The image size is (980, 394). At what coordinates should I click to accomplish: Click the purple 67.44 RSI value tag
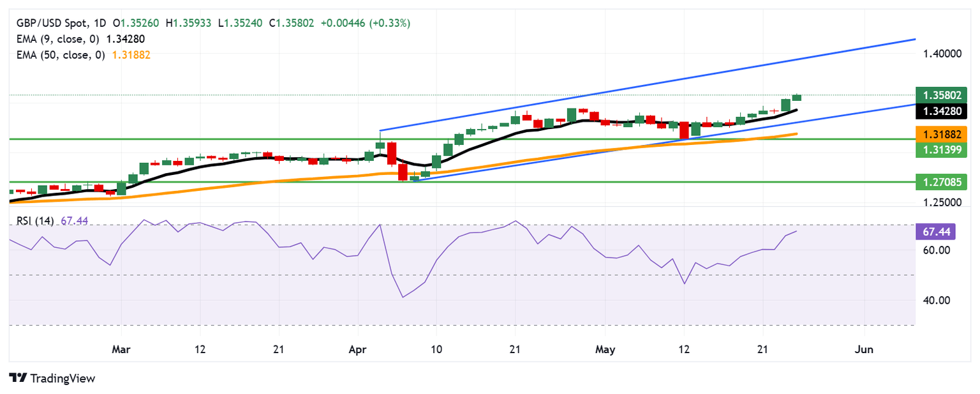click(933, 231)
